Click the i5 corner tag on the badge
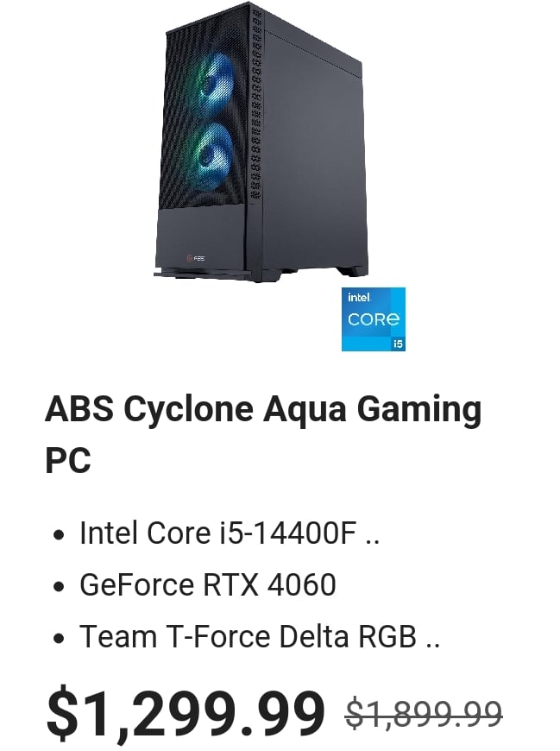 click(x=398, y=344)
